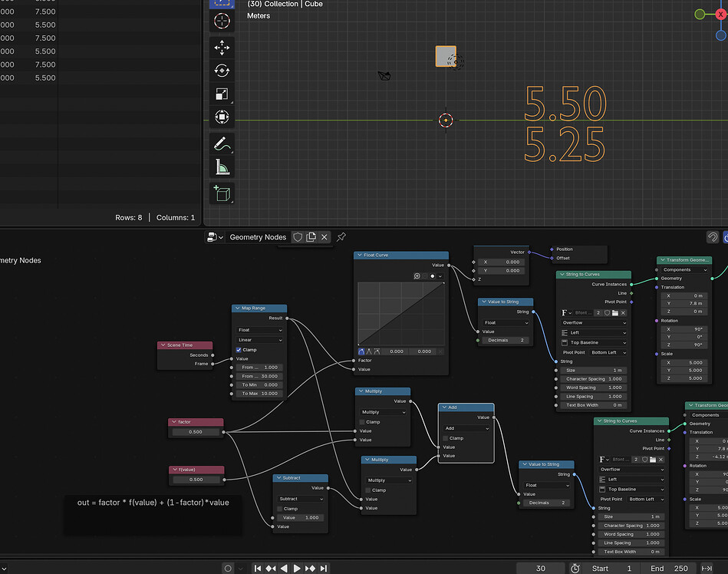Click the Geometry Nodes group name field
728x574 pixels.
(x=259, y=237)
